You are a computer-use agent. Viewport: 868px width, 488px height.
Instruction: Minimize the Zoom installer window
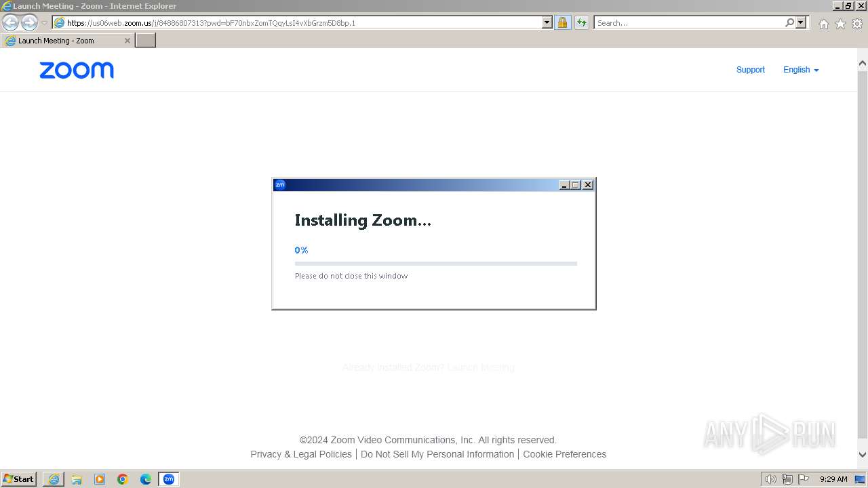[564, 185]
